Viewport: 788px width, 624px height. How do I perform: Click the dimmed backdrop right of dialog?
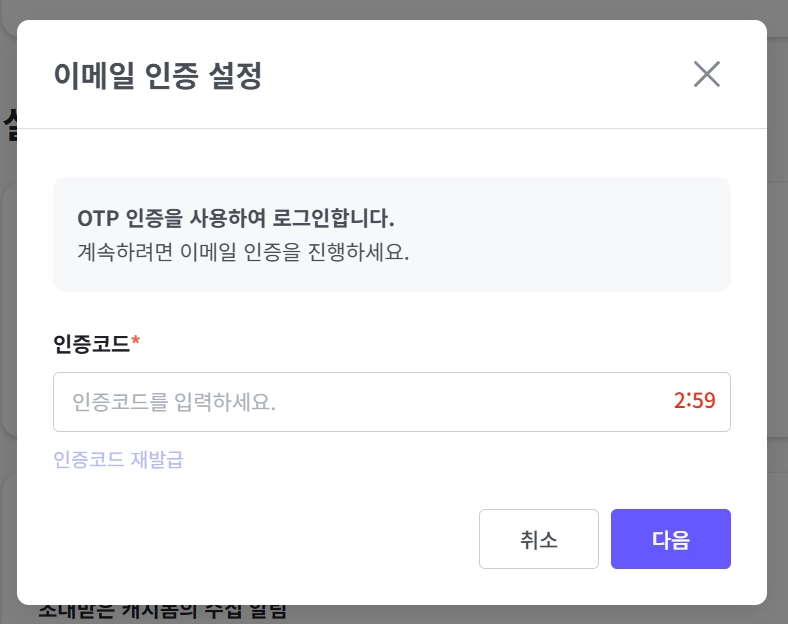pos(777,300)
